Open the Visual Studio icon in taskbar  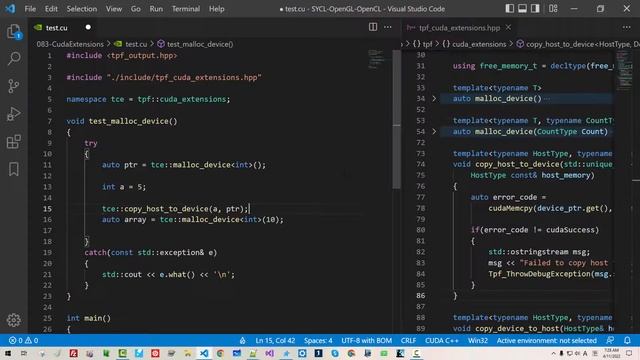point(269,353)
